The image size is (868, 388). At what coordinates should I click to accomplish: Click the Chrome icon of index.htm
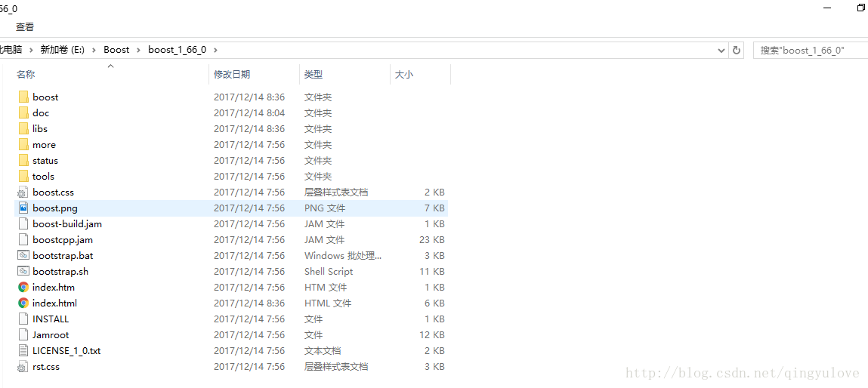[23, 288]
